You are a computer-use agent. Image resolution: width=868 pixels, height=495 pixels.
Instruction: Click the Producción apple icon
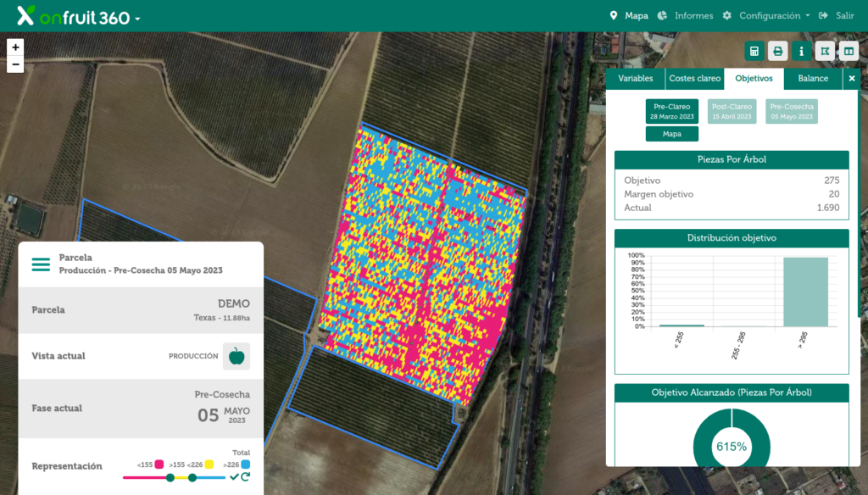click(x=235, y=356)
